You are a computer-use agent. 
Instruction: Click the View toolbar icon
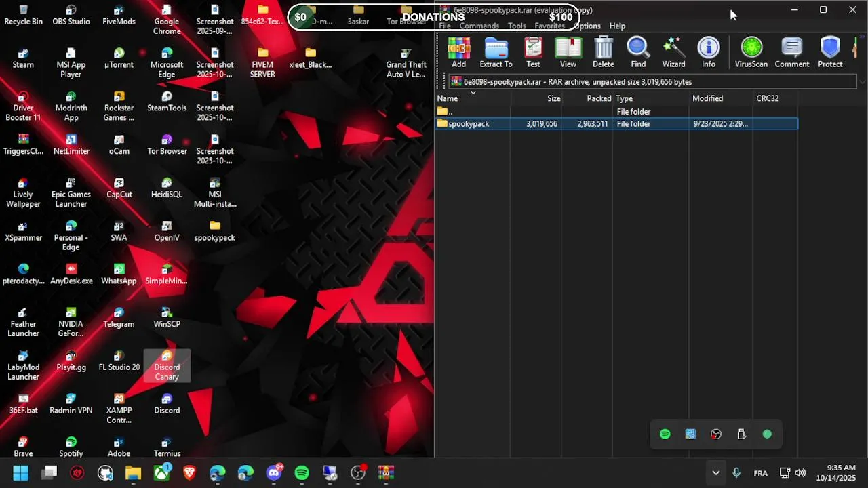tap(568, 53)
